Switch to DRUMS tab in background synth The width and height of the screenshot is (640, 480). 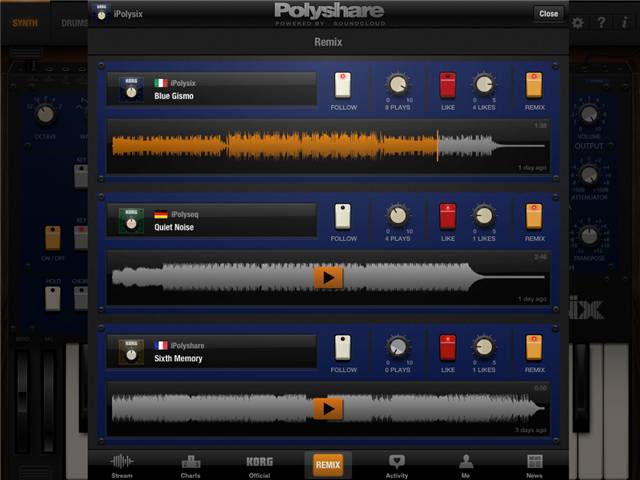tap(75, 23)
